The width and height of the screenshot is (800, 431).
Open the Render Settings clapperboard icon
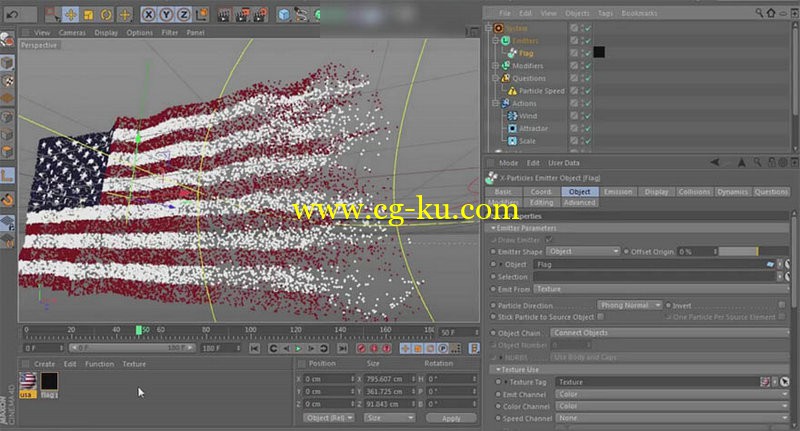(x=260, y=15)
